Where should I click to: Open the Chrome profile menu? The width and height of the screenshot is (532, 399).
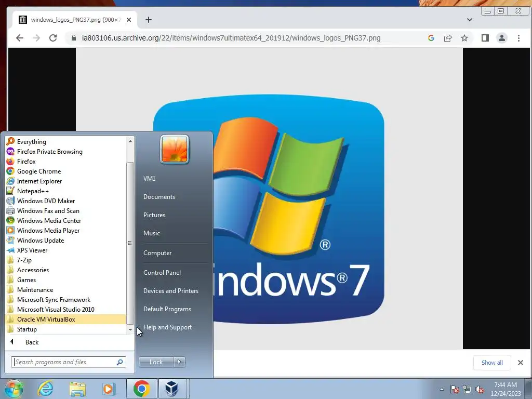pyautogui.click(x=502, y=38)
